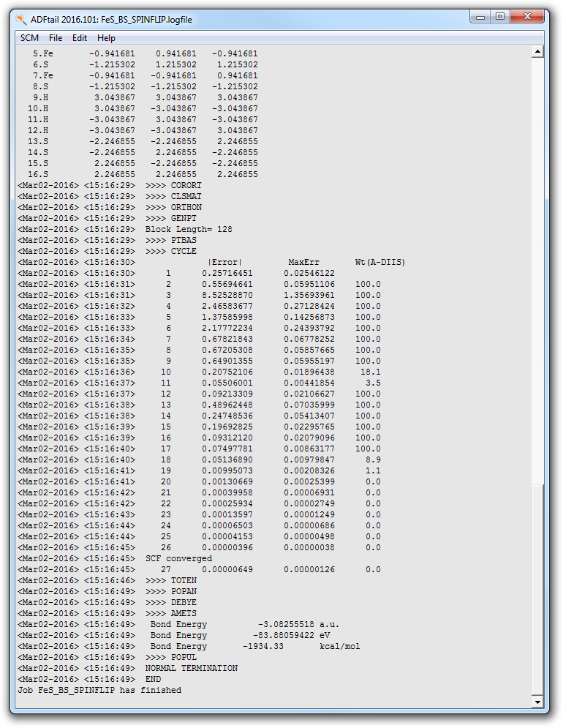Click the vertical scrollbar thumb
This screenshot has height=728, width=563.
pyautogui.click(x=537, y=590)
